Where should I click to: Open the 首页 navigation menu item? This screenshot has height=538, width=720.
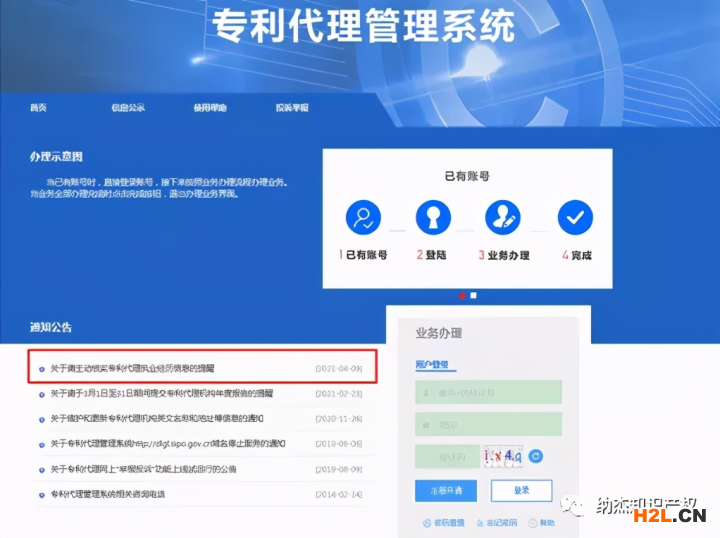[x=39, y=108]
